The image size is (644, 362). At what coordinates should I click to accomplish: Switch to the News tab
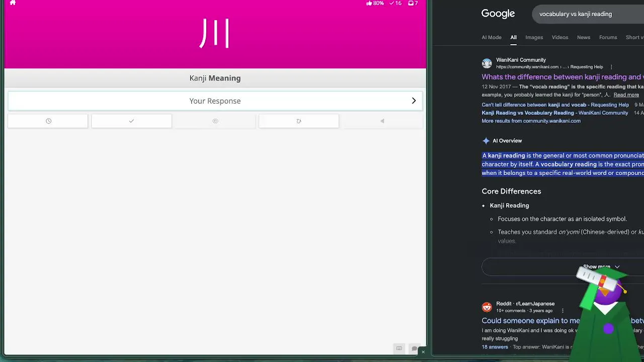coord(584,37)
